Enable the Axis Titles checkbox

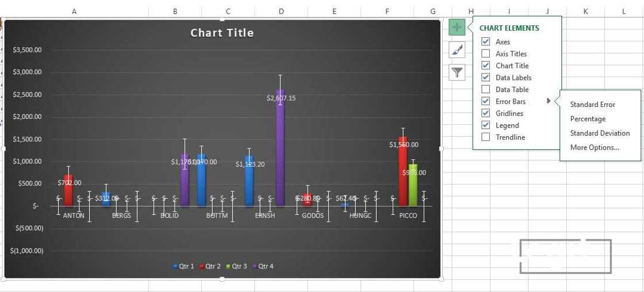486,53
